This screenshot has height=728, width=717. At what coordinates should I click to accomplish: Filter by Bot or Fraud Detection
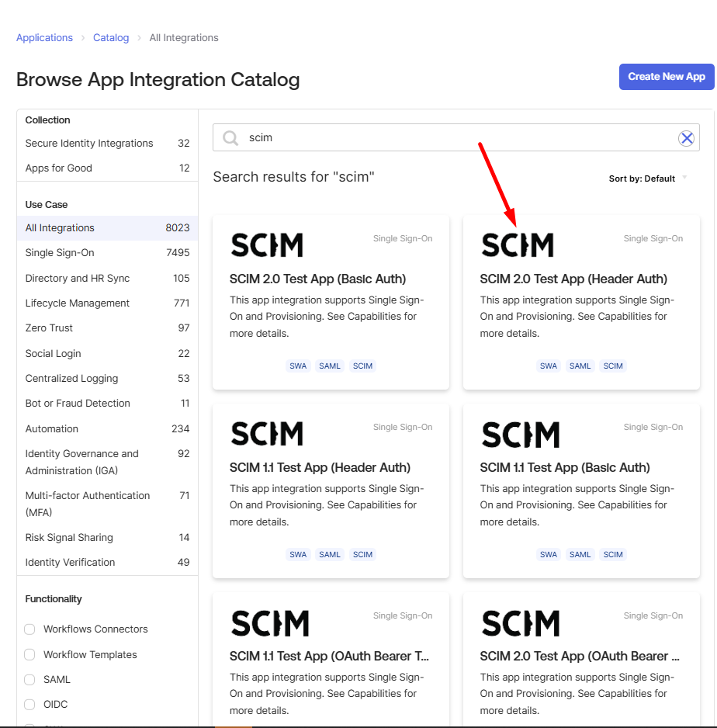(107, 403)
